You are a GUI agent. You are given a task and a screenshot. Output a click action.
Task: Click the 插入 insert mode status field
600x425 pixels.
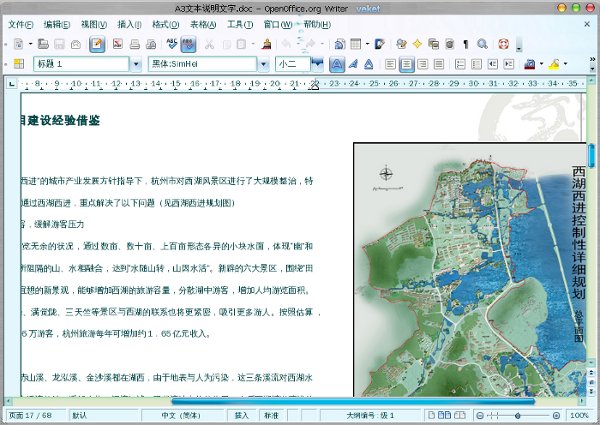pyautogui.click(x=242, y=415)
